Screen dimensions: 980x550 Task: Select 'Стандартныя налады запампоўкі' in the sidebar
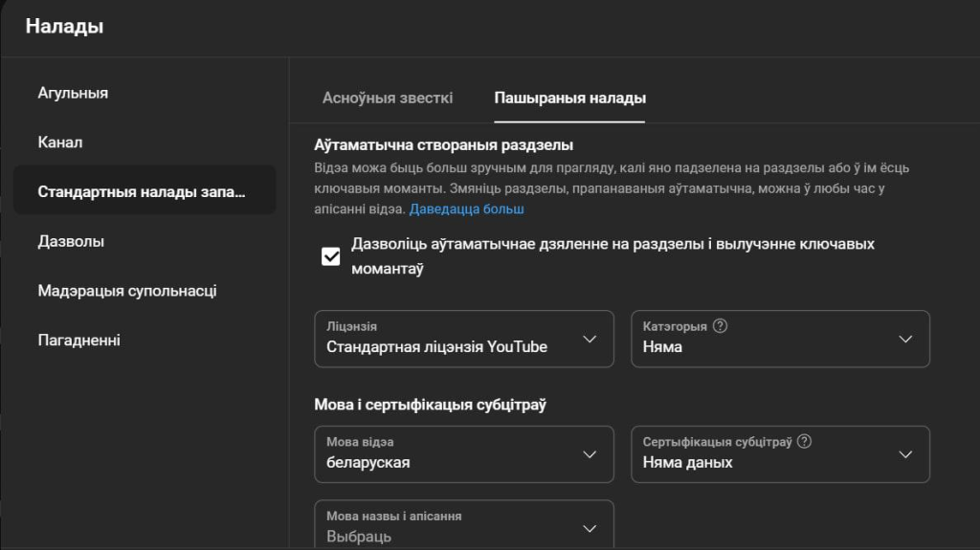[x=142, y=191]
